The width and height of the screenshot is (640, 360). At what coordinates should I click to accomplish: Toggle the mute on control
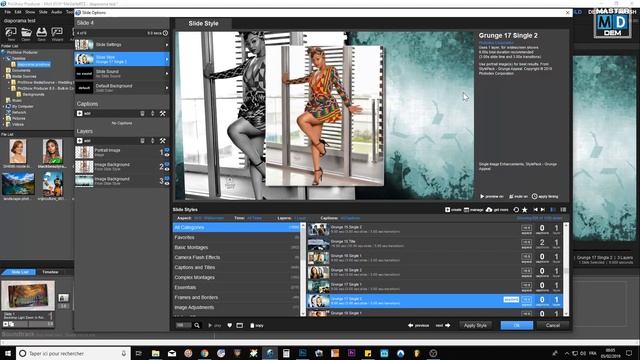pyautogui.click(x=518, y=197)
